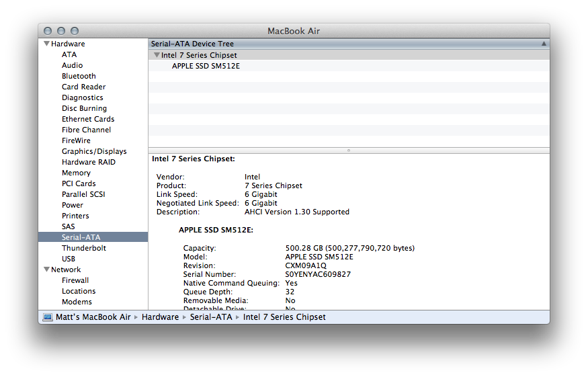Click Hardware in the path bar
This screenshot has height=377, width=588.
tap(160, 317)
